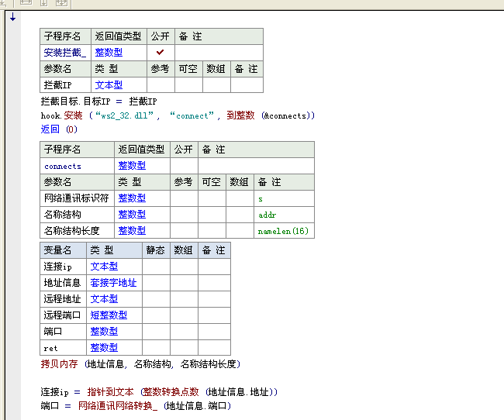This screenshot has width=504, height=420.
Task: Toggle the 公开 cell for connects subroutine
Action: point(184,166)
